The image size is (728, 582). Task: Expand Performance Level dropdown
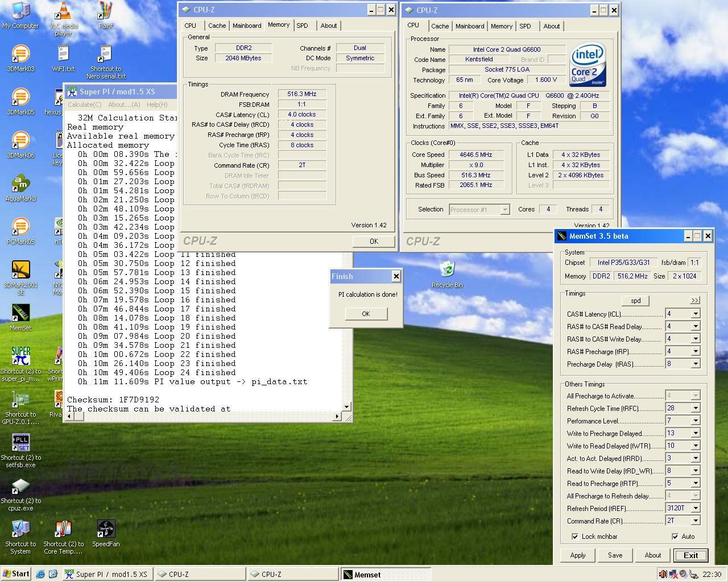(695, 421)
